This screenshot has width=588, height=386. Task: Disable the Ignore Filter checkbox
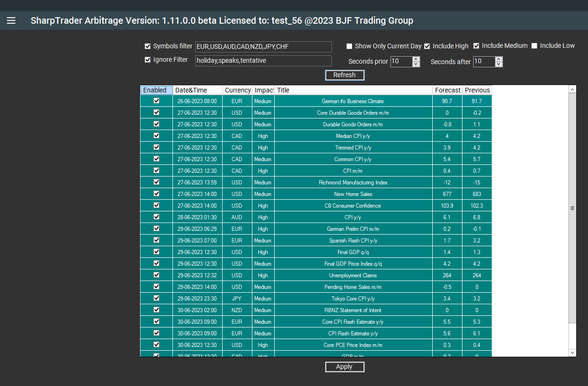click(x=148, y=60)
